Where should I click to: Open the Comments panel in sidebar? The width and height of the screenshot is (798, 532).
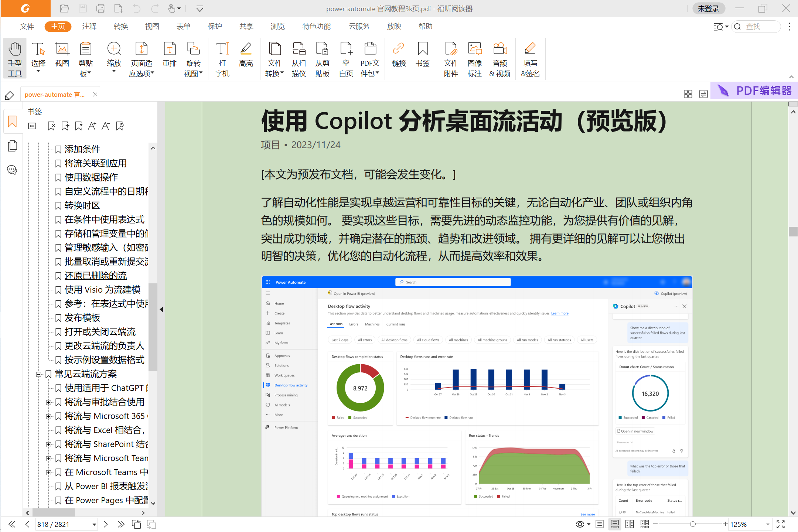12,170
